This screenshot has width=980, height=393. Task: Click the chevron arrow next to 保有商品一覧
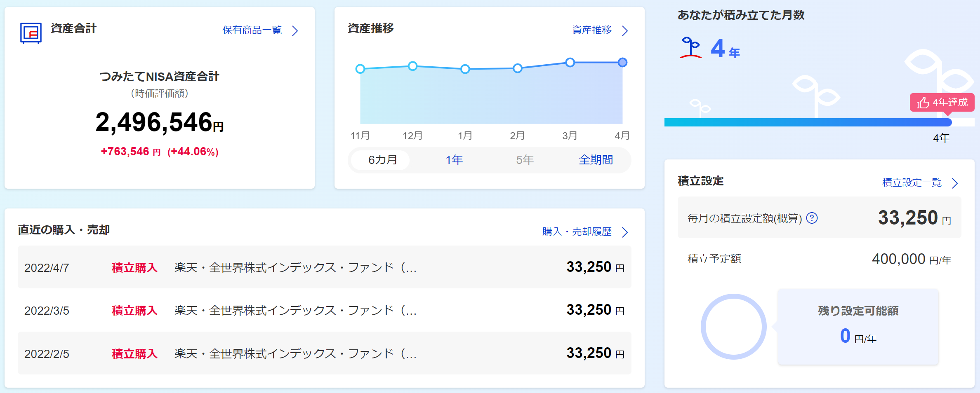[295, 31]
